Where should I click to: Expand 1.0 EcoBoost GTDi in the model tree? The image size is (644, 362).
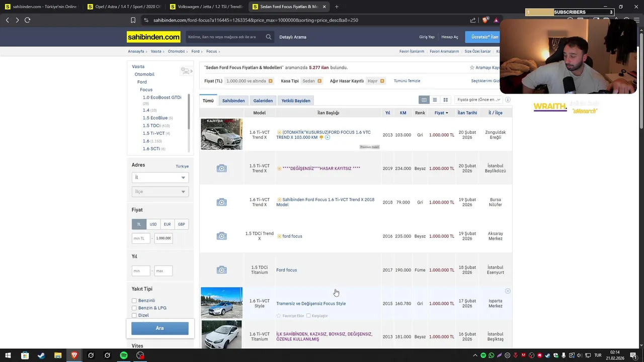pos(162,98)
